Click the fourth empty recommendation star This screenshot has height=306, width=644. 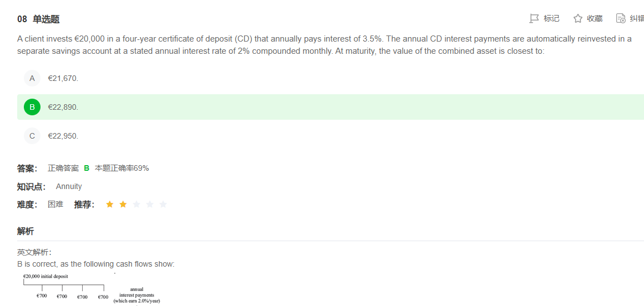coord(150,204)
